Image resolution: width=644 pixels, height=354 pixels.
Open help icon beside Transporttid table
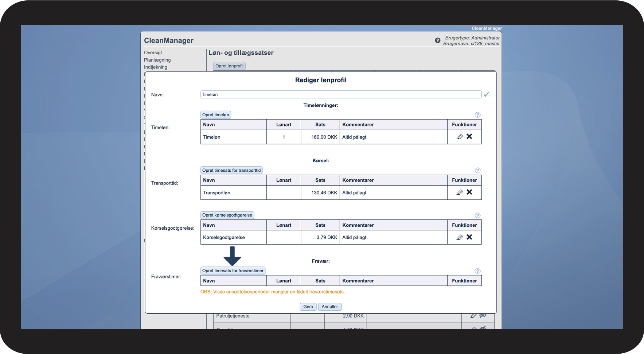tap(477, 171)
